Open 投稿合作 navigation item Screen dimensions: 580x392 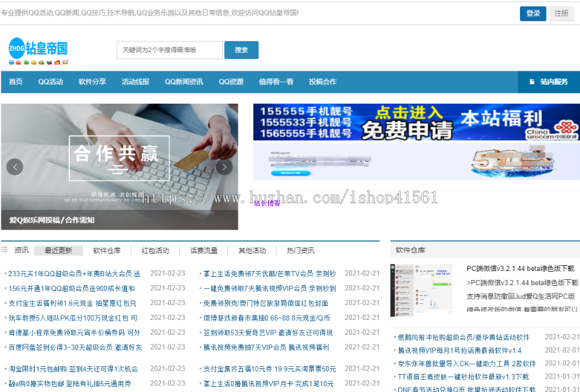click(323, 82)
